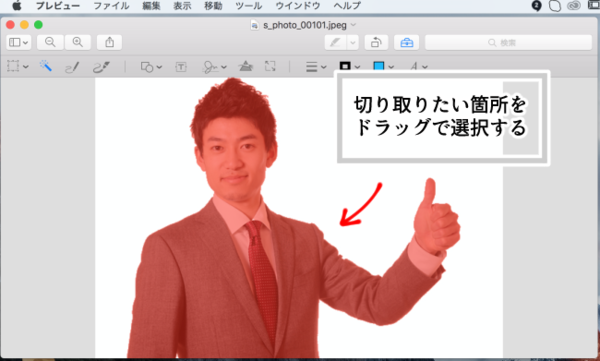Expand the highlight color dropdown arrow

353,42
